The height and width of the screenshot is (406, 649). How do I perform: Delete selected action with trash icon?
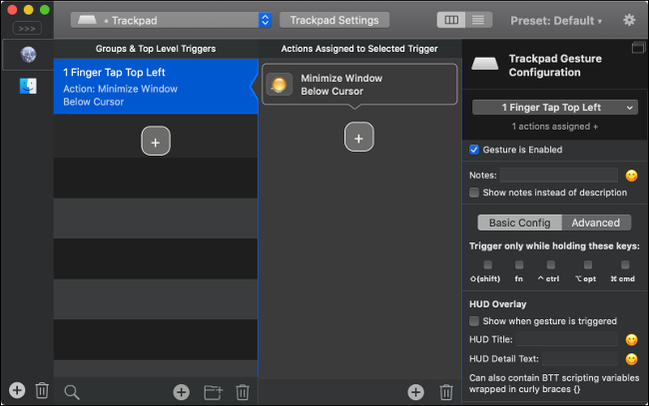pyautogui.click(x=446, y=392)
